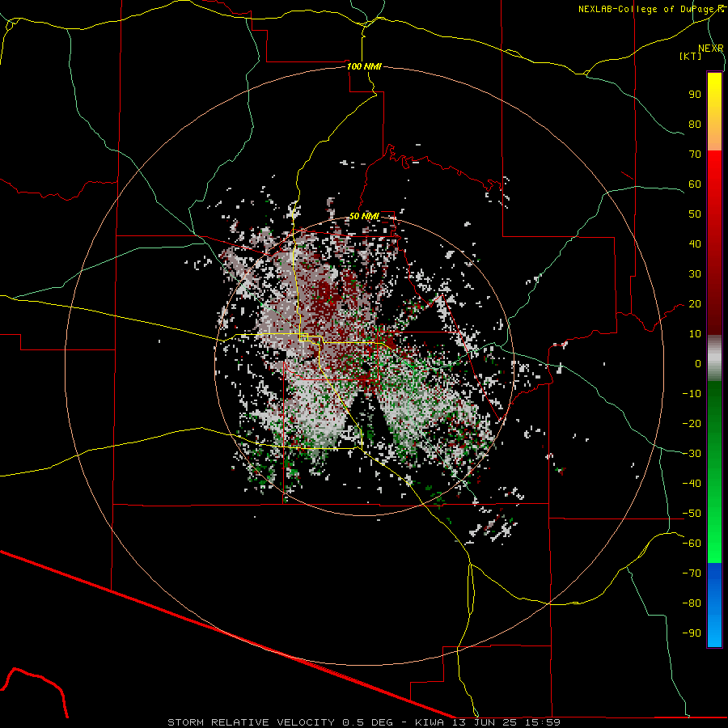Click the 60 value on velocity scale
Screen dimensions: 728x728
click(x=695, y=184)
